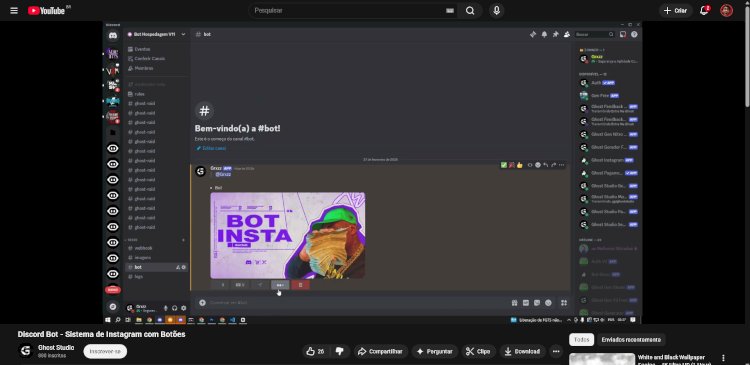Click the Discord home icon in video
Viewport: 750px width, 365px height.
point(113,35)
